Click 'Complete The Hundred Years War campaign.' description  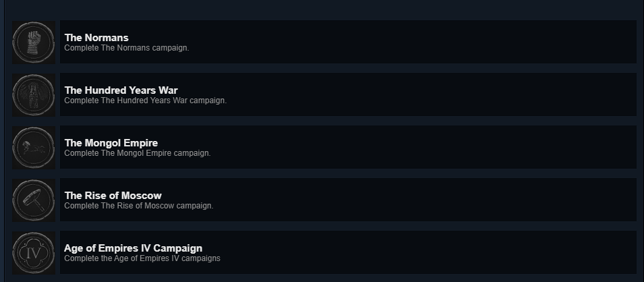146,101
